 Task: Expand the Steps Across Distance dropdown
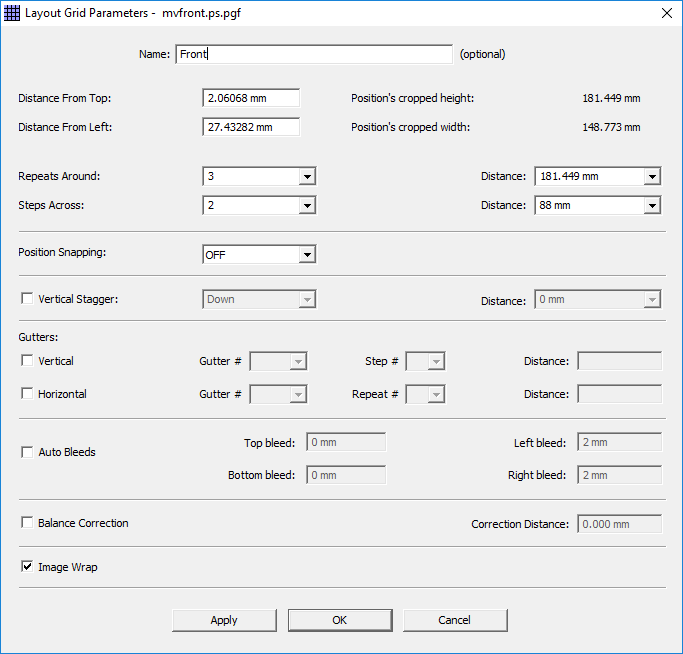[x=652, y=205]
